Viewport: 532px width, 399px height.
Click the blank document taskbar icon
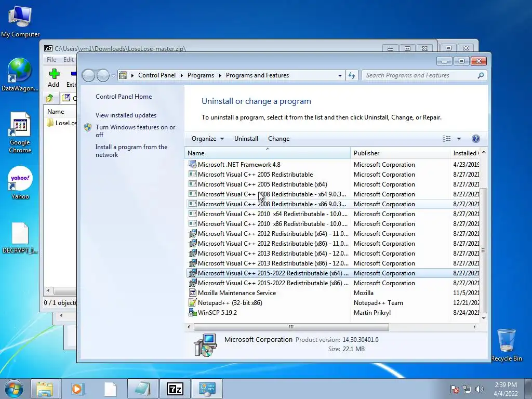click(110, 389)
